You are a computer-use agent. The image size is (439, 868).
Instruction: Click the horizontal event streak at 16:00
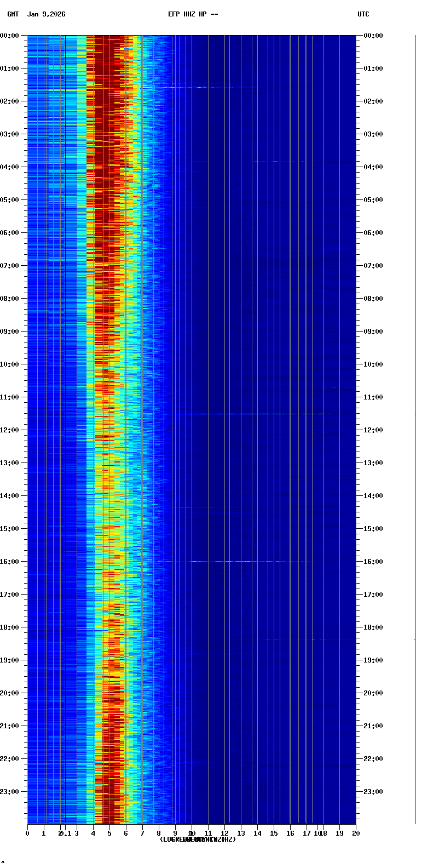click(235, 561)
